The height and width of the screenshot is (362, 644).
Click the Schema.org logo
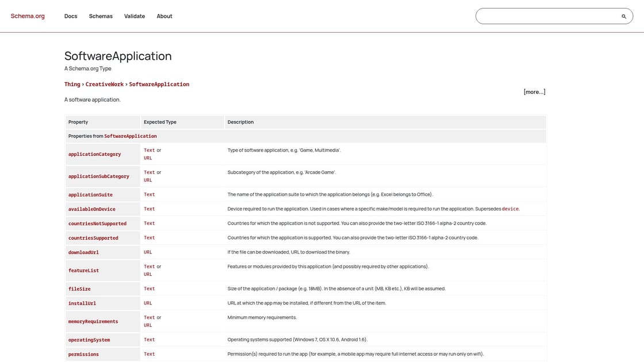pos(27,16)
